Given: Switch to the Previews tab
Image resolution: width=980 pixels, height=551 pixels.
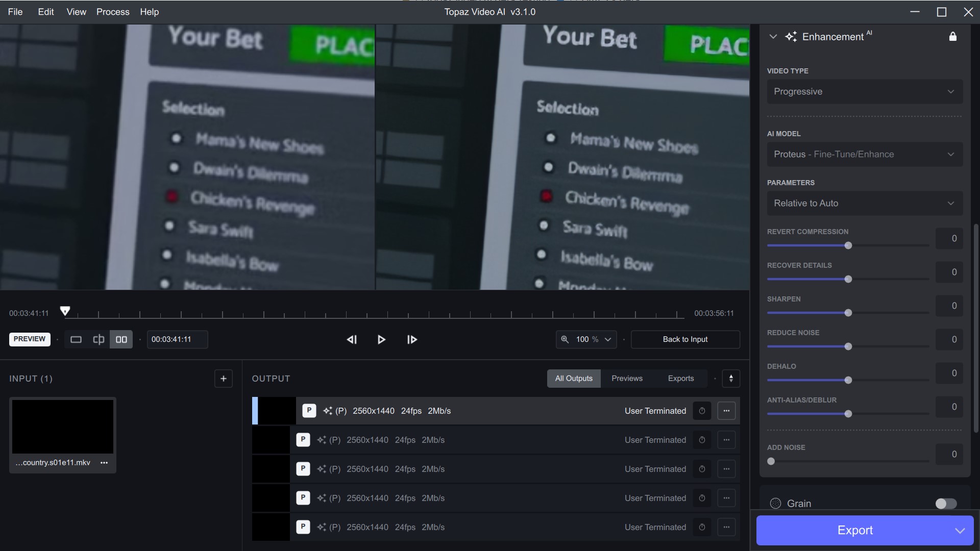Looking at the screenshot, I should tap(627, 379).
